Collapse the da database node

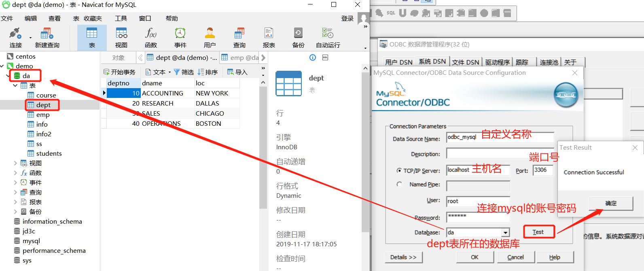click(8, 76)
